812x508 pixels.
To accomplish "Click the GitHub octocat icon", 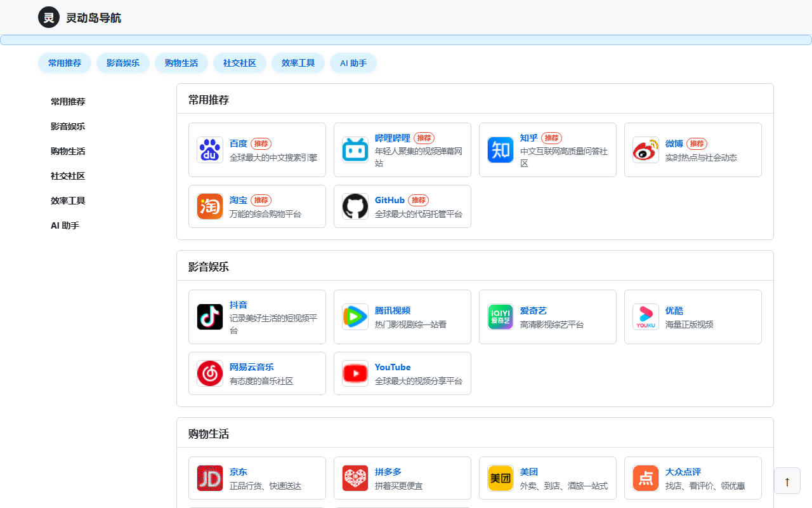I will tap(355, 206).
